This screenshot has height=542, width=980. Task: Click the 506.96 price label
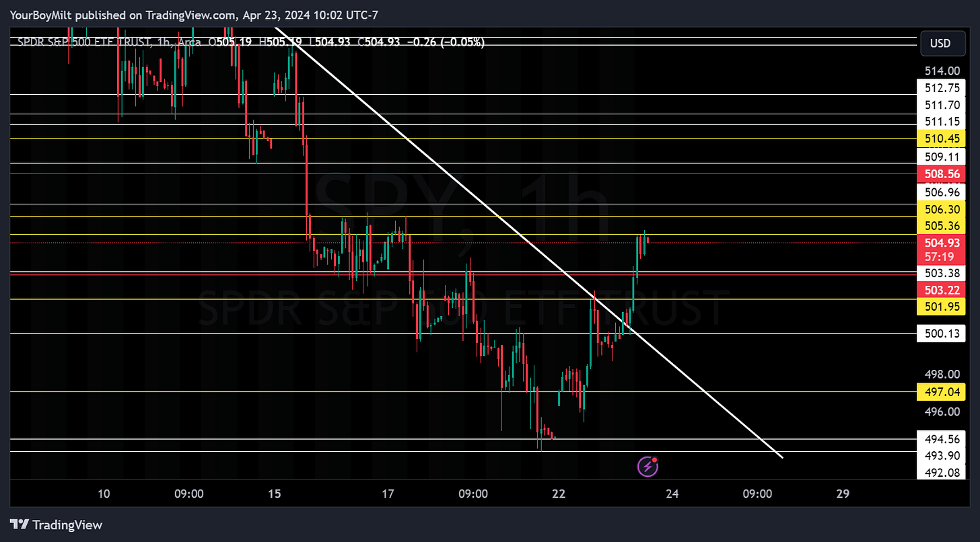coord(941,192)
